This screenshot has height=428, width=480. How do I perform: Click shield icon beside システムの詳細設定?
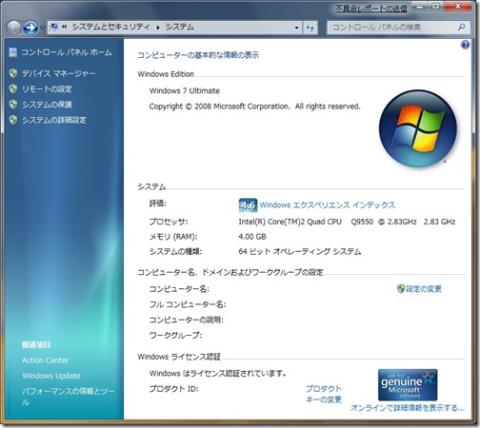(x=13, y=120)
